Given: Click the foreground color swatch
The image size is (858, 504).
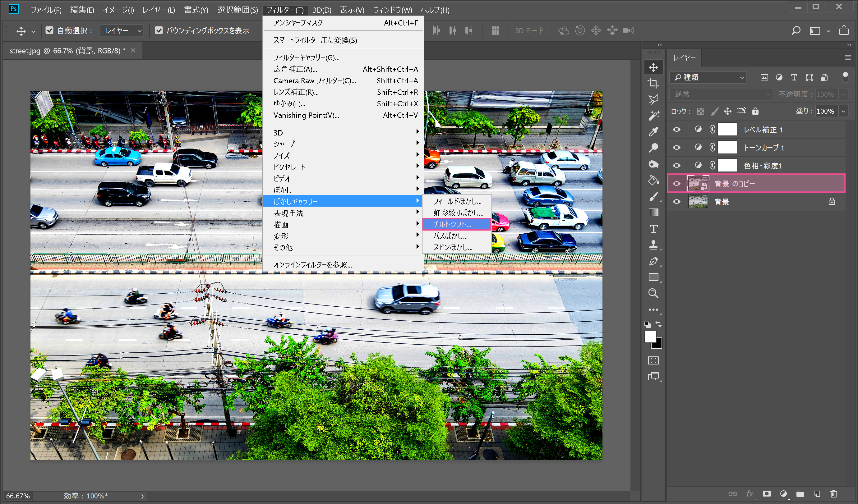Looking at the screenshot, I should (x=650, y=337).
